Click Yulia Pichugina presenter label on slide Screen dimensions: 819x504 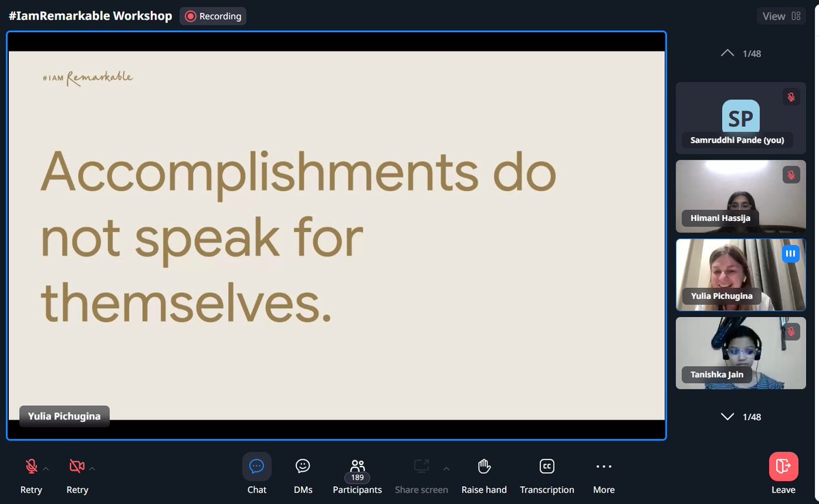click(64, 416)
